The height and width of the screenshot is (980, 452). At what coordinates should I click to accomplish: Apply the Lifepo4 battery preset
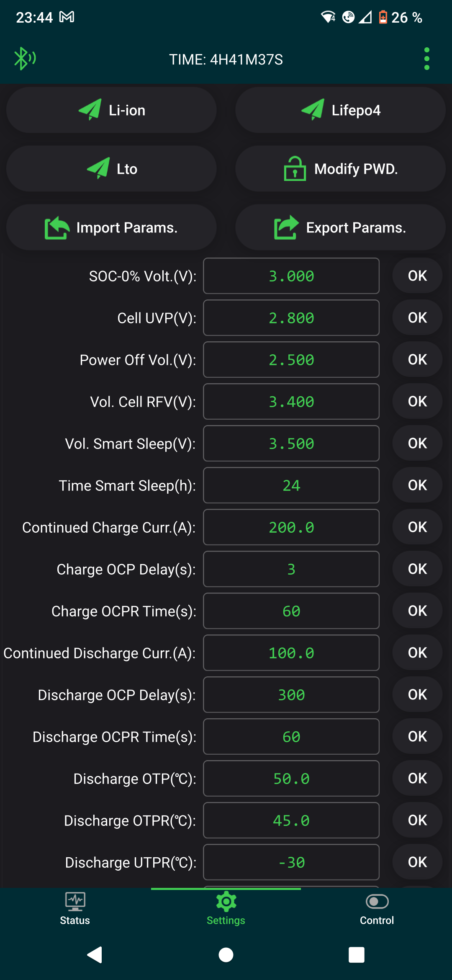[x=340, y=110]
